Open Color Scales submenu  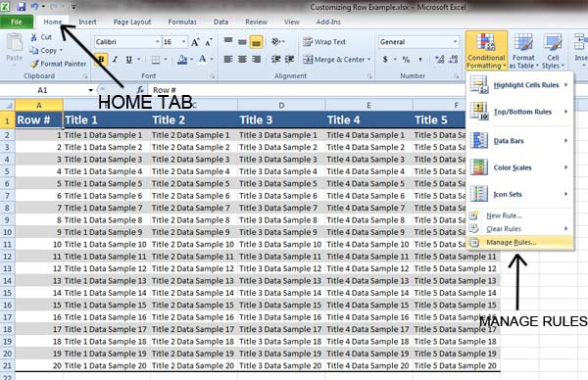tap(519, 167)
